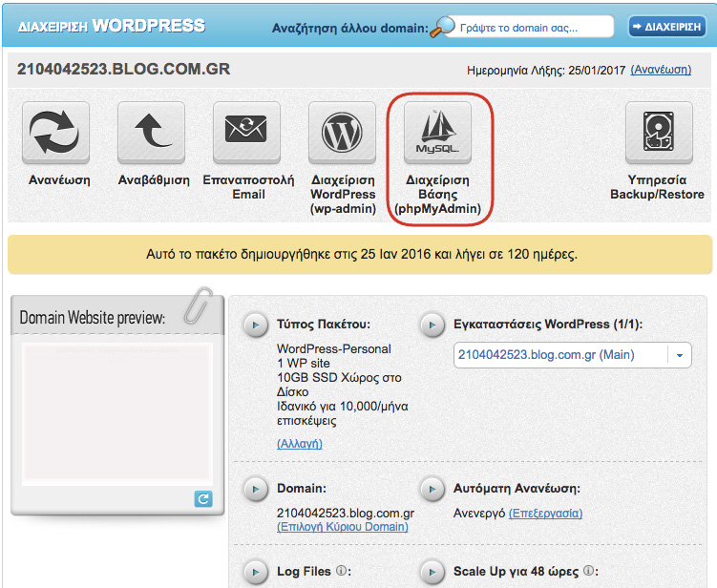Click the 2104042523.blog.com.gr domain value
Viewport: 717px width, 588px height.
(x=346, y=513)
